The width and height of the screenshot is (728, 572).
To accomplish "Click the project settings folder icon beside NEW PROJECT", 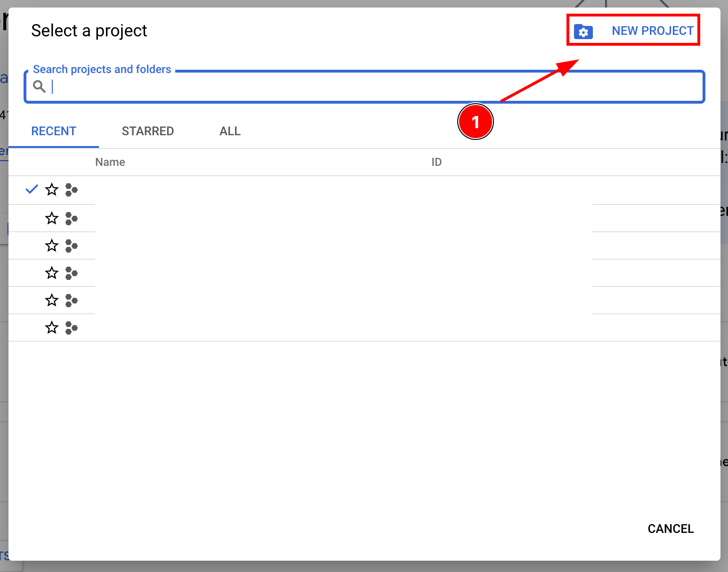I will point(583,31).
